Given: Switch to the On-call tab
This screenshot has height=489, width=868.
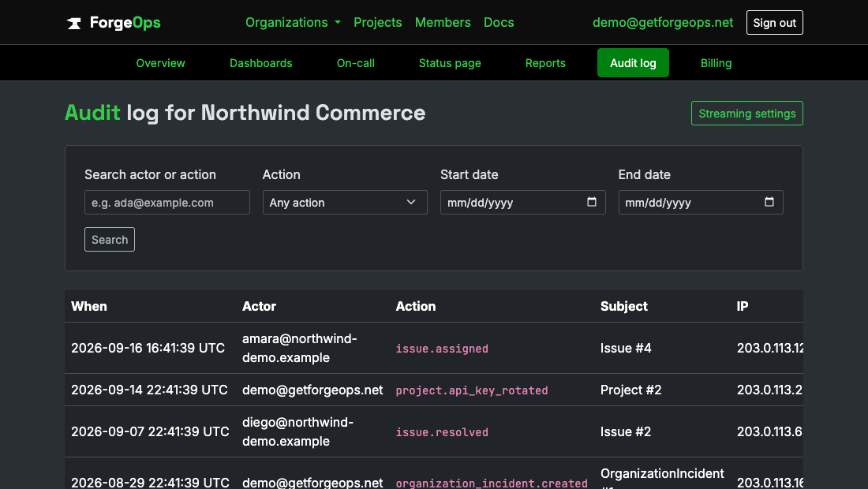Looking at the screenshot, I should click(x=355, y=63).
